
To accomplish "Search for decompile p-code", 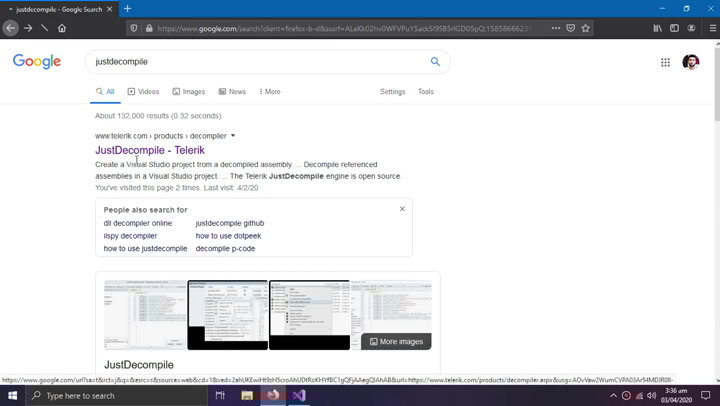I will (225, 248).
